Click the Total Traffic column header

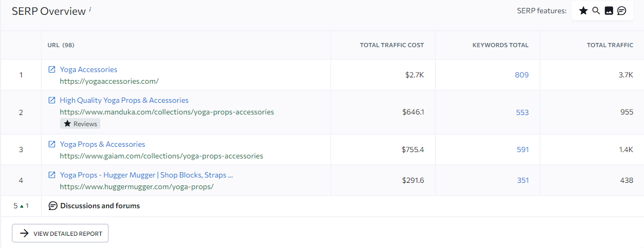coord(610,45)
